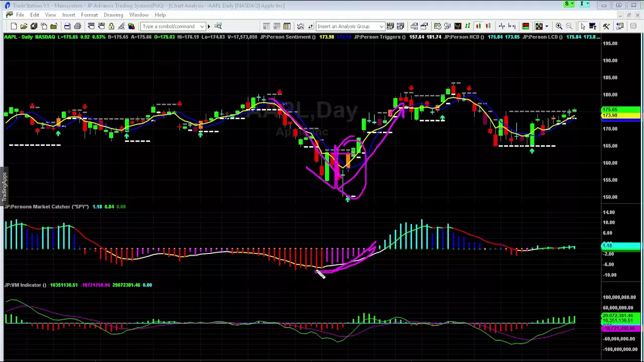
Task: Click the green S icon in title bar
Action: point(569,5)
